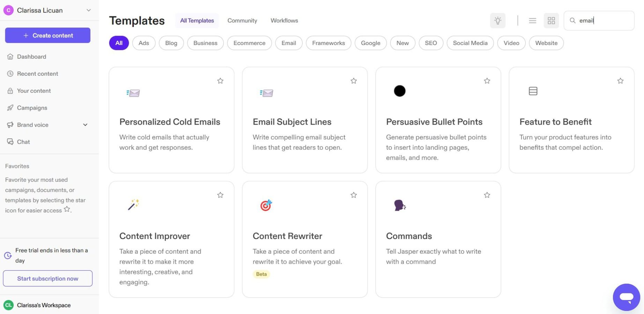Switch to the Workflows tab
The height and width of the screenshot is (314, 644).
coord(284,20)
